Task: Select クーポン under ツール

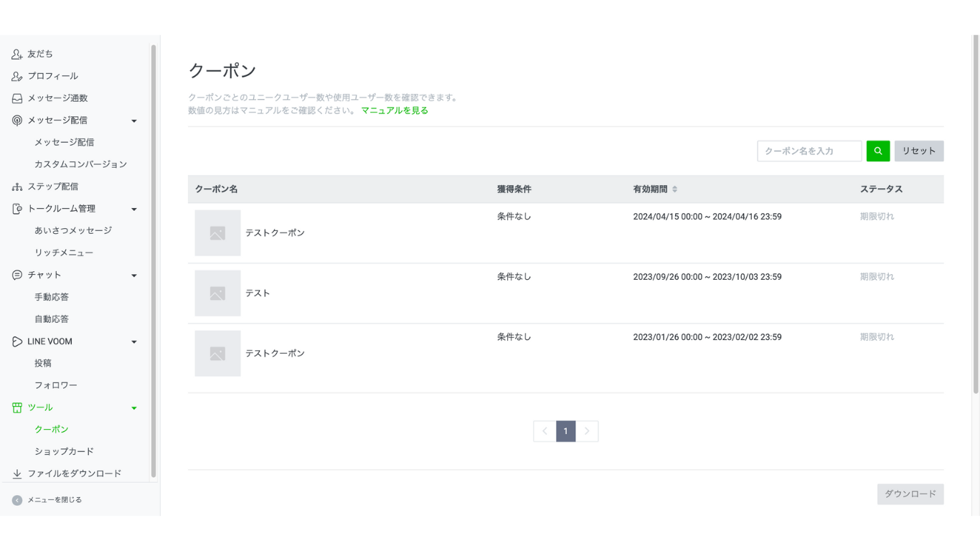Action: point(52,429)
